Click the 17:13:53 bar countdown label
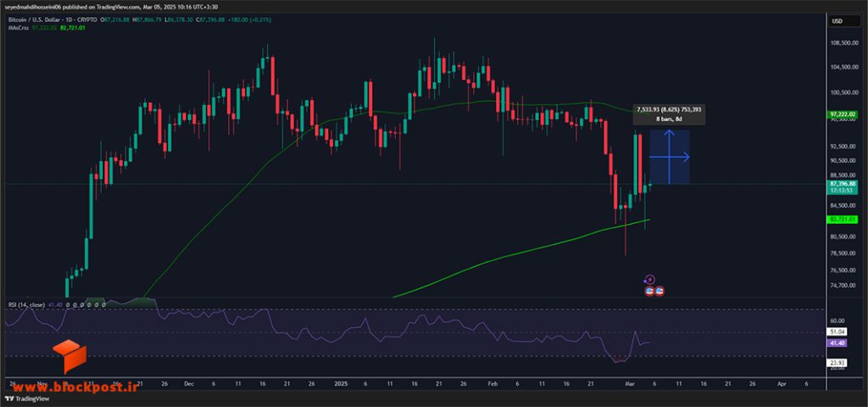The width and height of the screenshot is (868, 407). pyautogui.click(x=843, y=191)
